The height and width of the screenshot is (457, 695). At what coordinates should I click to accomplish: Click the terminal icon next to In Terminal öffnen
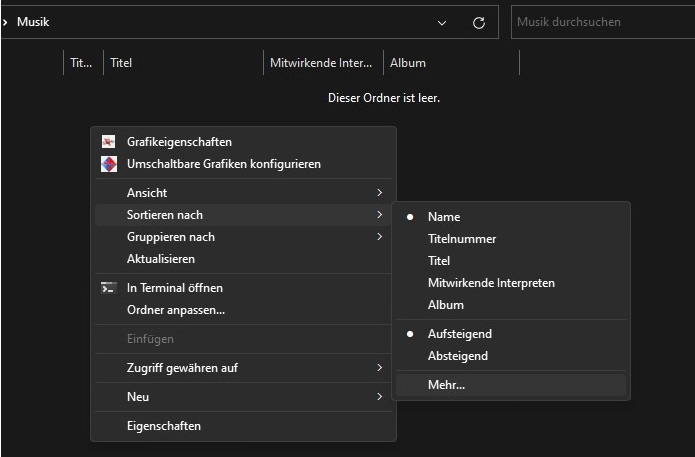click(109, 288)
